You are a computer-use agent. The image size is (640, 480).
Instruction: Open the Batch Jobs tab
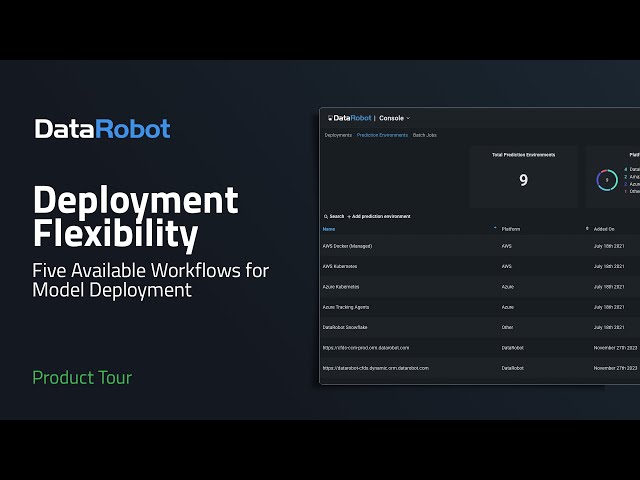[425, 135]
